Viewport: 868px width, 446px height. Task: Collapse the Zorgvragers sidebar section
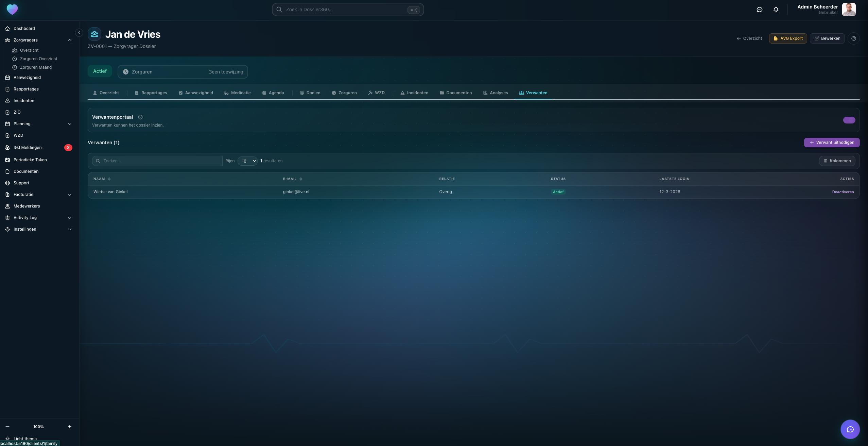tap(70, 40)
